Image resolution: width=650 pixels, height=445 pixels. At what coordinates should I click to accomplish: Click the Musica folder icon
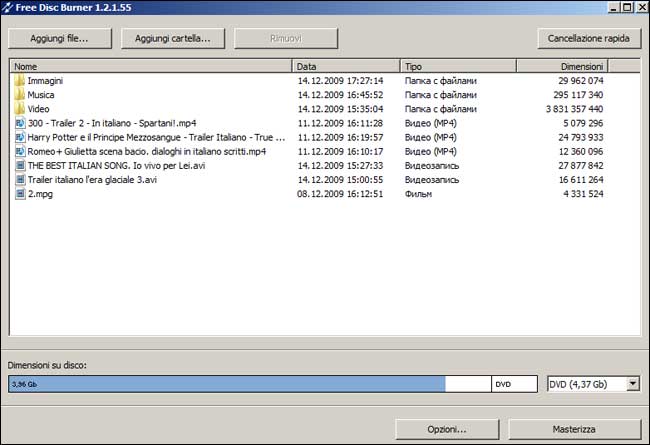click(x=19, y=95)
